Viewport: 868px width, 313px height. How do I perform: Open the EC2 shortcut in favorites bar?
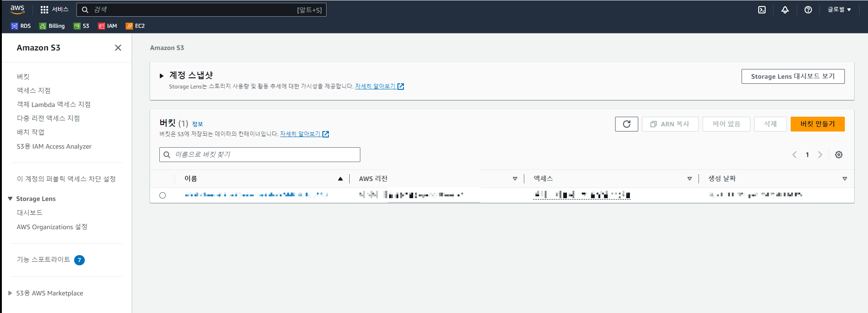pos(135,26)
